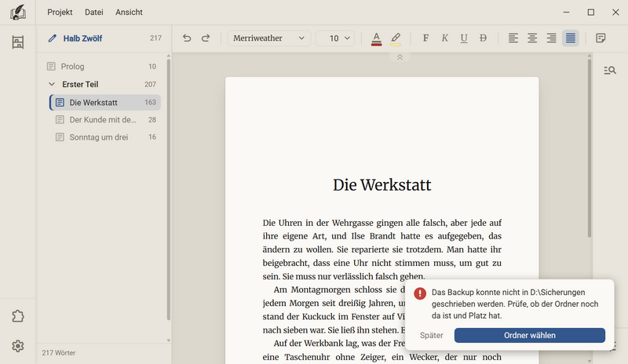
Task: Select the Prolog document
Action: 102,67
